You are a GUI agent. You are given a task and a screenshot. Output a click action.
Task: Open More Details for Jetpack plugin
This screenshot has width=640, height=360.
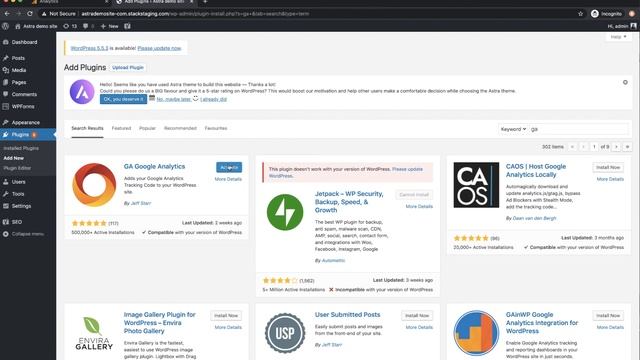[419, 207]
